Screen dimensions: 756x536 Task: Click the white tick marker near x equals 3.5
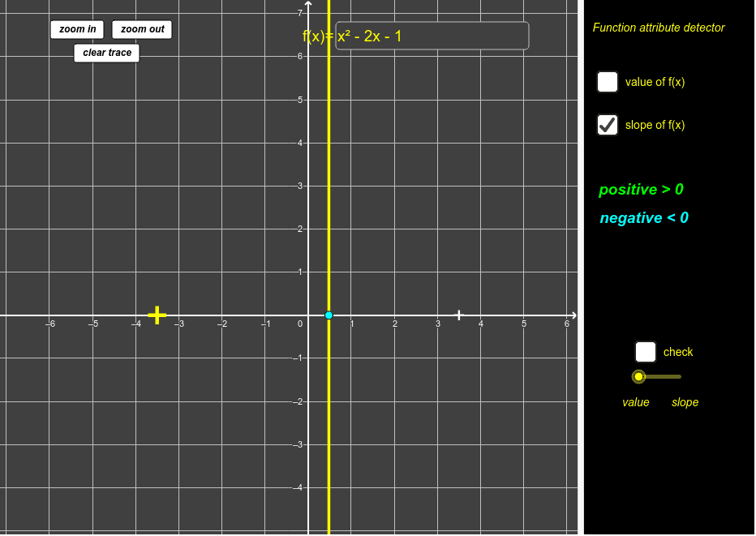tap(459, 315)
